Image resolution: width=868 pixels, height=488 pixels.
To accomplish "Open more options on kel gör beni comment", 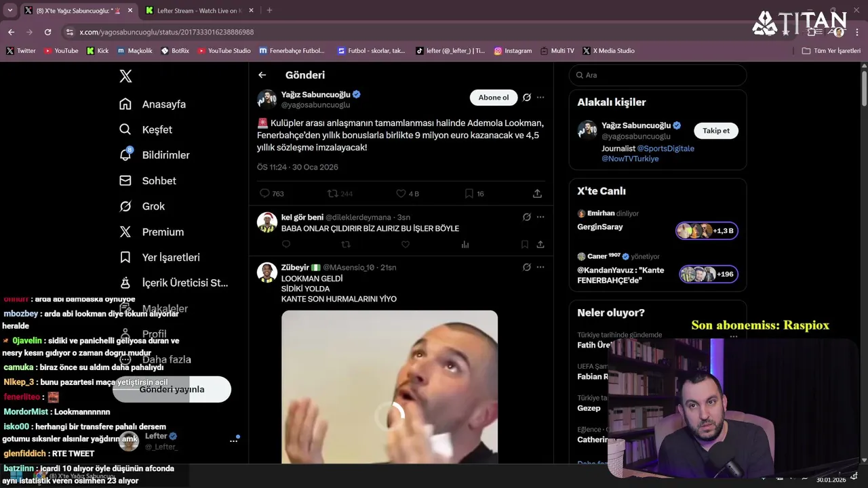I will click(540, 217).
